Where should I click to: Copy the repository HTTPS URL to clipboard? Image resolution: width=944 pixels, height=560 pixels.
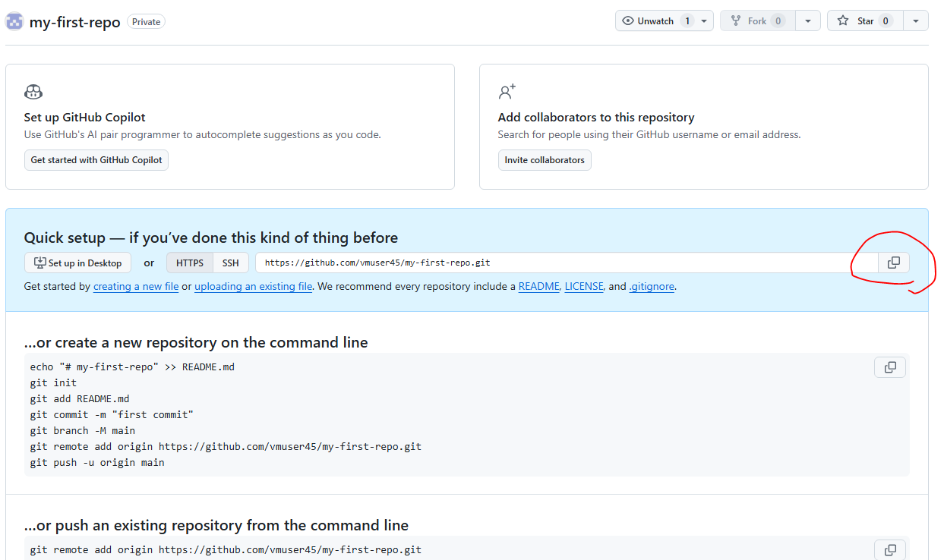coord(894,263)
